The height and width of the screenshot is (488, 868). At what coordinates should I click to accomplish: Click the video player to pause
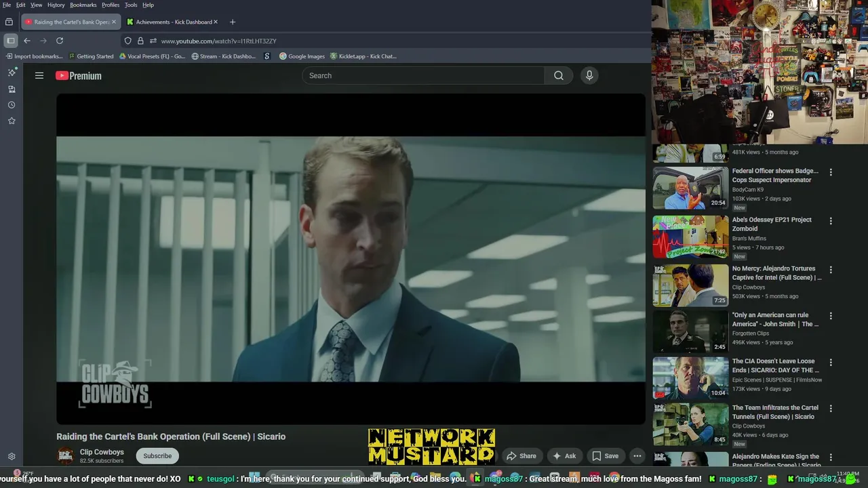pyautogui.click(x=351, y=259)
